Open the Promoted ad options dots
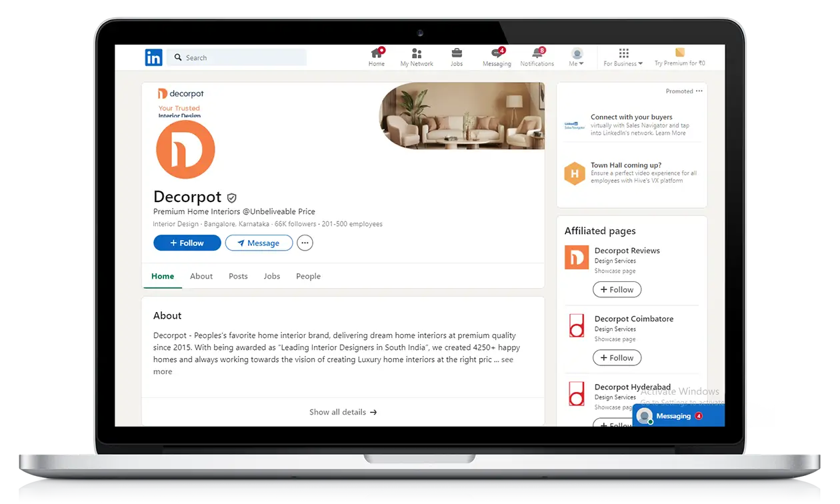The image size is (840, 504). pyautogui.click(x=699, y=91)
